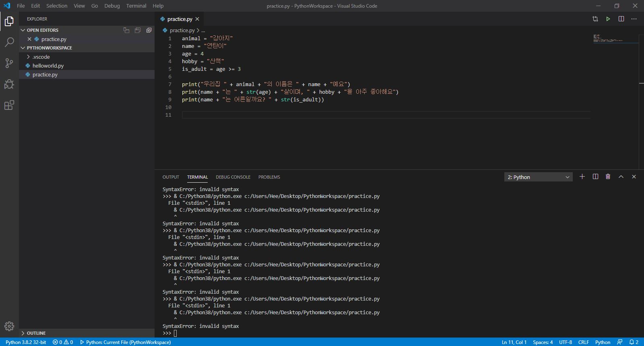Select Python interpreter 3.8.2 32-bit

coord(26,342)
